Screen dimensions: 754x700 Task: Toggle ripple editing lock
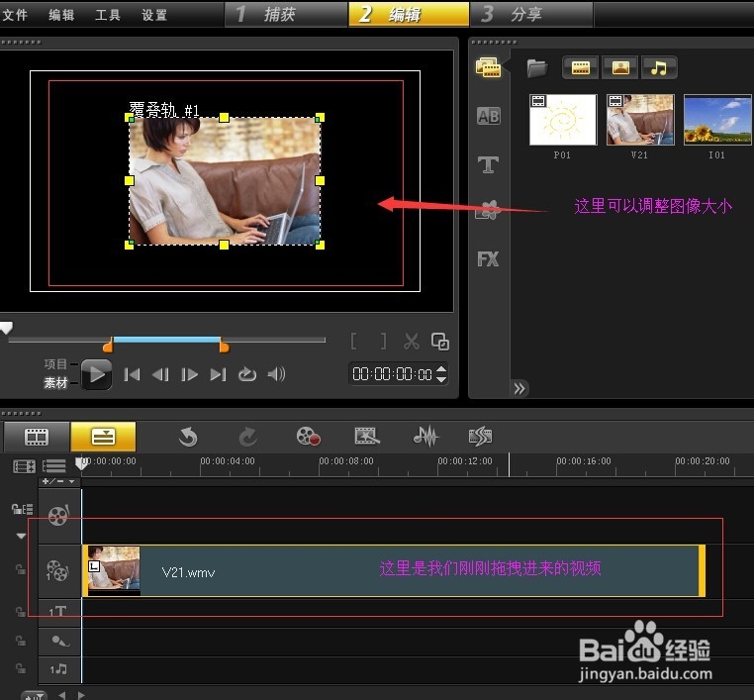(22, 509)
